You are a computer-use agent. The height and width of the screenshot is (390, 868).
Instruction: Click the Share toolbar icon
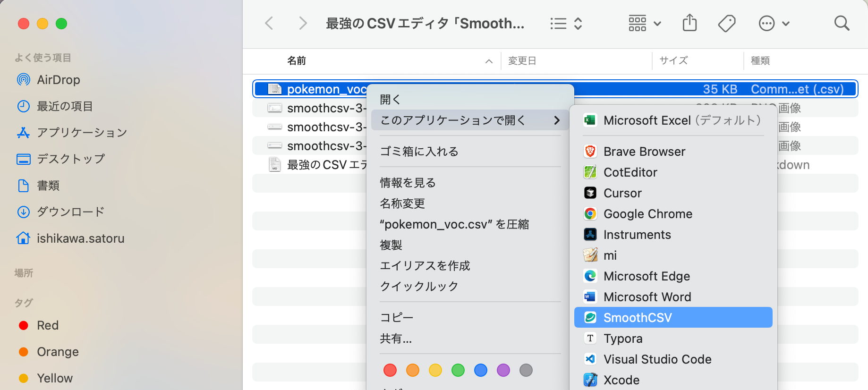pos(689,23)
